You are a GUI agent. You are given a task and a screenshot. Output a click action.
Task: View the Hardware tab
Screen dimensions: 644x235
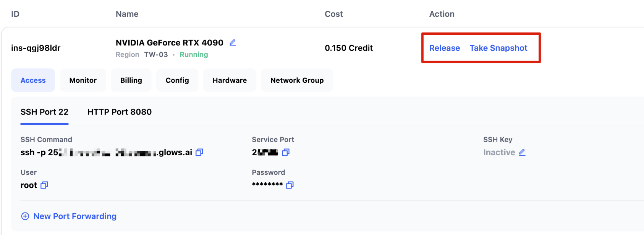point(230,80)
